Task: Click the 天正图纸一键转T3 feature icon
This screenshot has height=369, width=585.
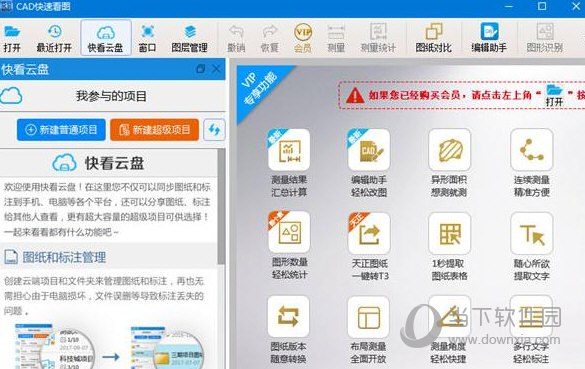Action: pos(369,233)
